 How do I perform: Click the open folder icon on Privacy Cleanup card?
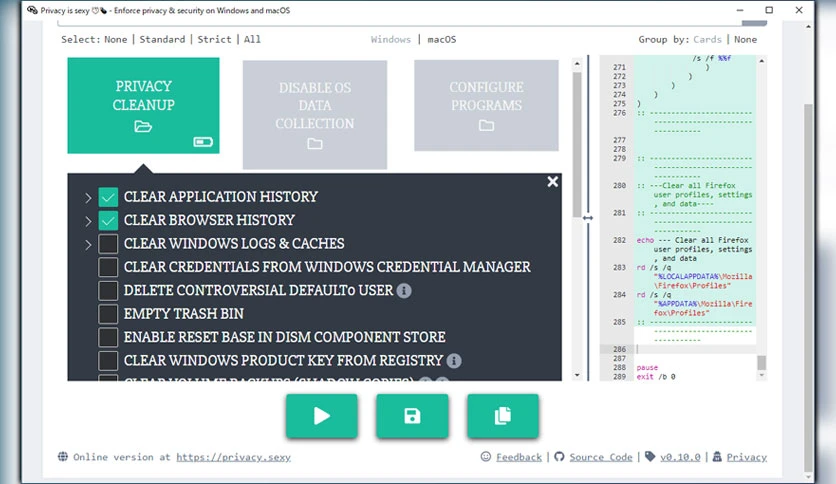coord(143,126)
